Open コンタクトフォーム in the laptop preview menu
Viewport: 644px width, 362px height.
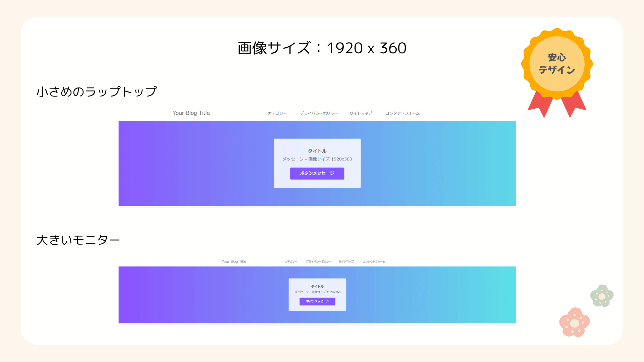coord(402,113)
